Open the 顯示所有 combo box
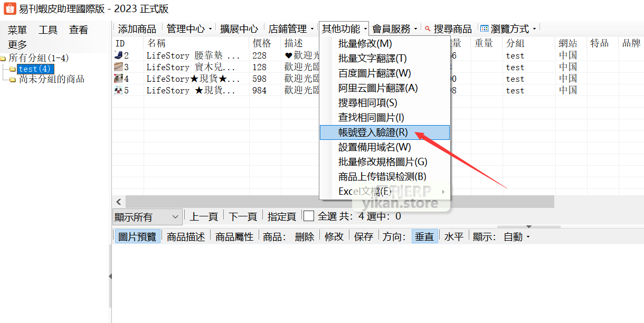The image size is (644, 323). pyautogui.click(x=147, y=216)
